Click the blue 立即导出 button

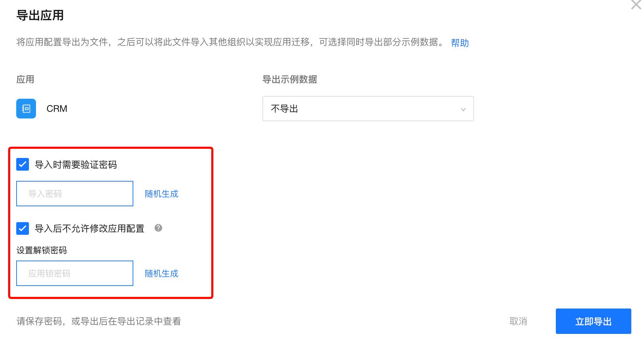tap(593, 321)
